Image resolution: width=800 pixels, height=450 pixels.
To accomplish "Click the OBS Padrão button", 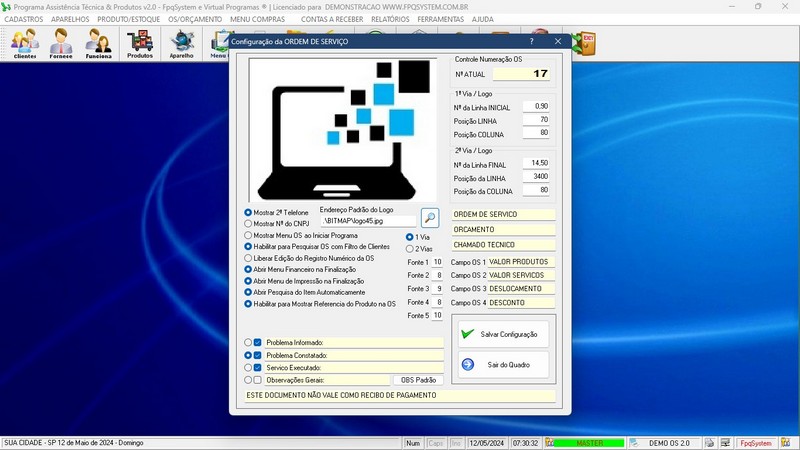I will click(418, 380).
